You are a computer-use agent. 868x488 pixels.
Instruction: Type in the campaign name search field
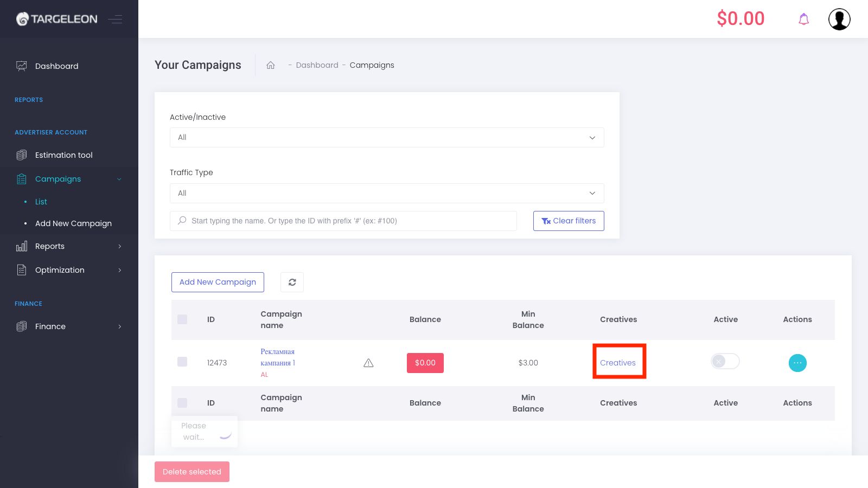[343, 221]
